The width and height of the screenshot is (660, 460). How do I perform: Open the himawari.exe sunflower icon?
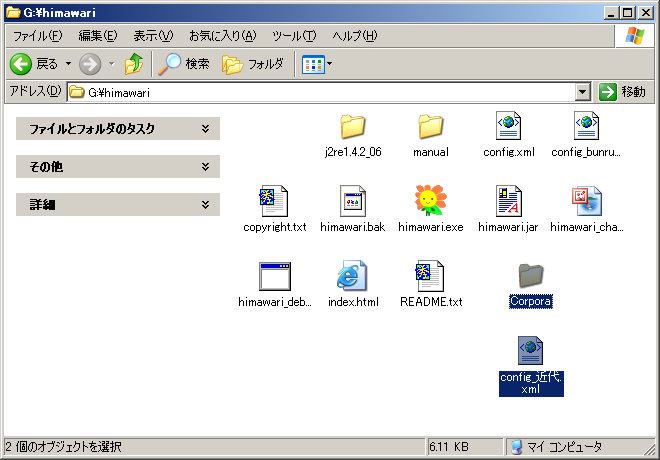coord(430,201)
